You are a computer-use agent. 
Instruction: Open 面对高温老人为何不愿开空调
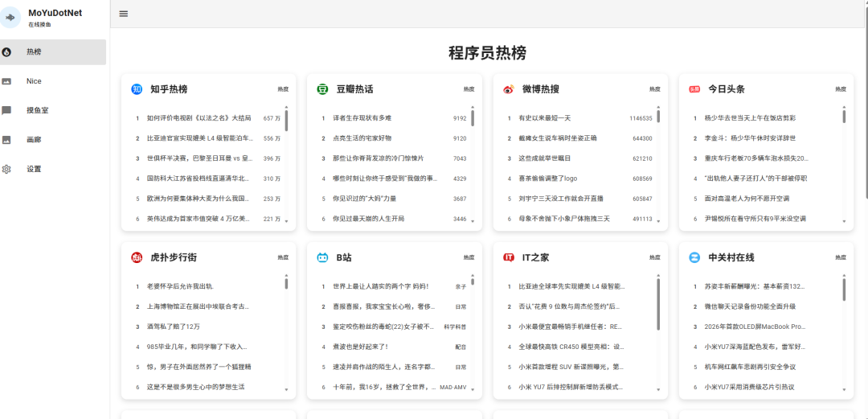click(x=747, y=199)
